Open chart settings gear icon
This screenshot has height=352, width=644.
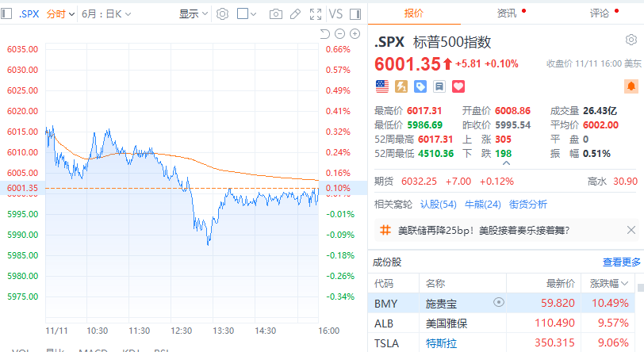[223, 13]
